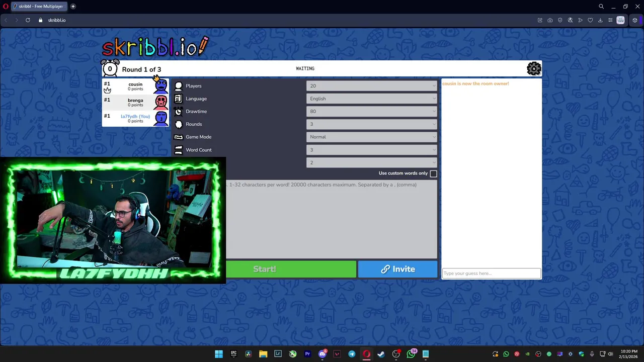Click la7fydh's own avatar
Image resolution: width=644 pixels, height=362 pixels.
click(x=161, y=118)
